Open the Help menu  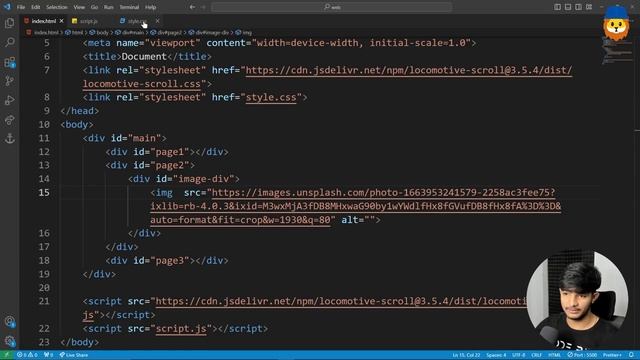(151, 7)
